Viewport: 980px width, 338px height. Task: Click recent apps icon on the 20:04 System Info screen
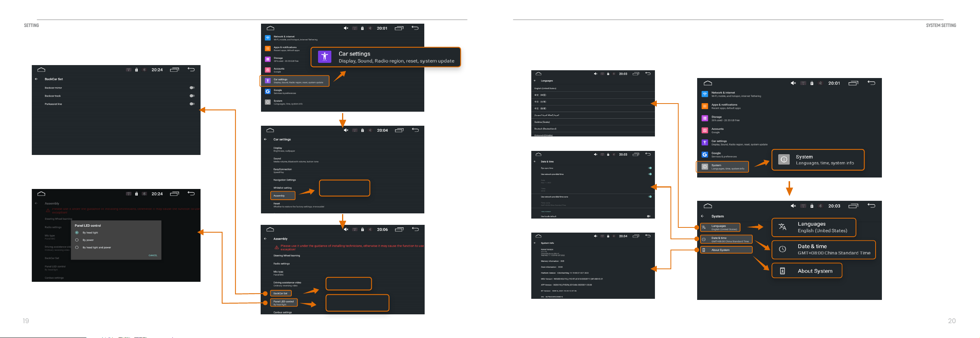(x=636, y=236)
